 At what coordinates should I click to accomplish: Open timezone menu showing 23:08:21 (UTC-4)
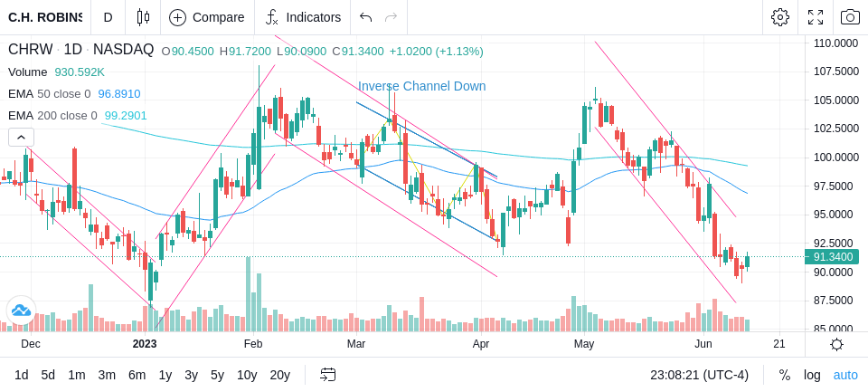coord(699,375)
